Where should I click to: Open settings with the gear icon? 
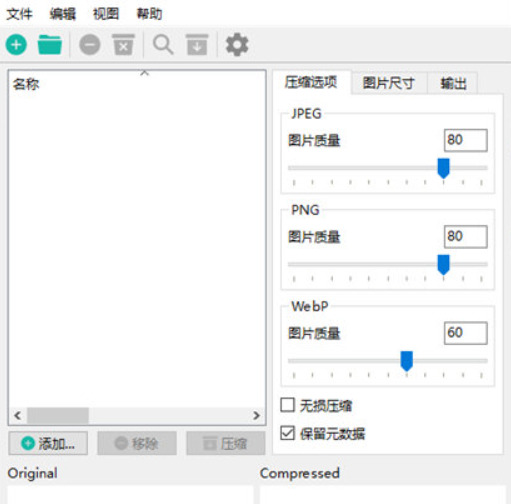tap(237, 45)
